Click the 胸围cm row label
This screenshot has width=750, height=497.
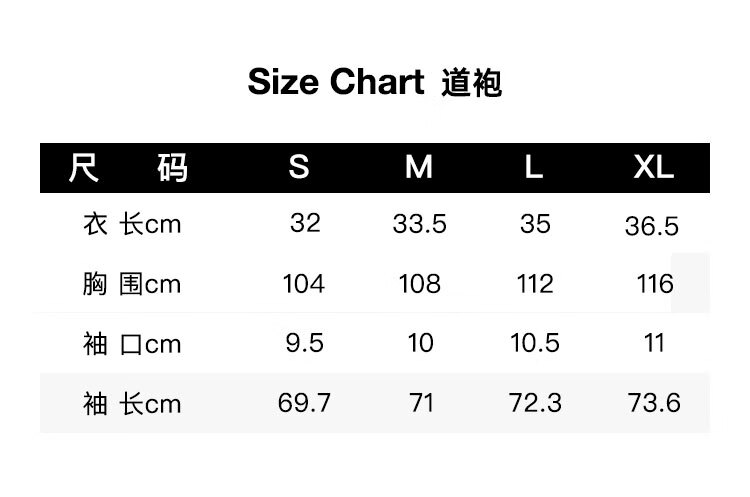point(132,284)
